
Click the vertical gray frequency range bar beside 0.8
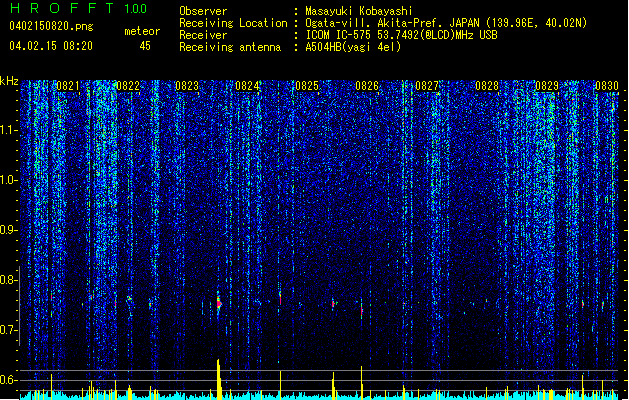[x=19, y=305]
